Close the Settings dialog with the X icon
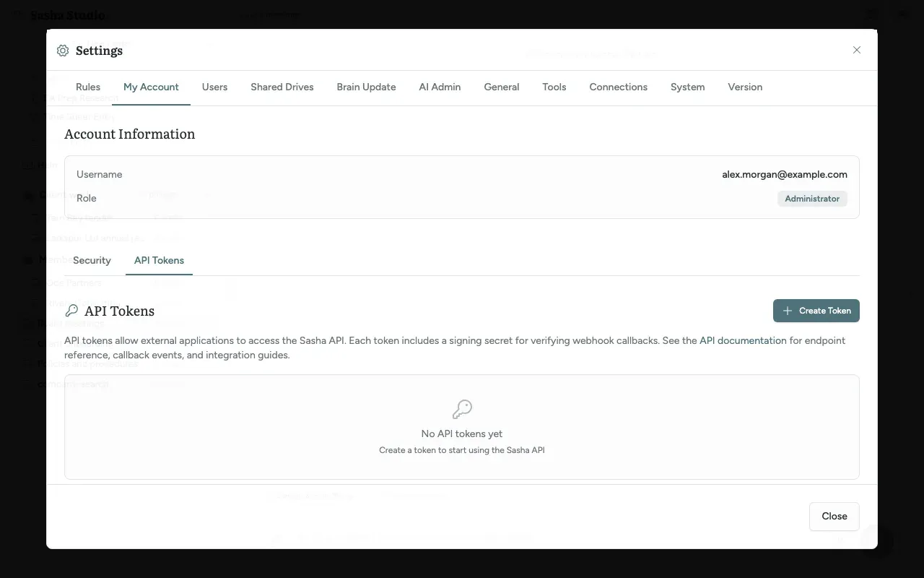Viewport: 924px width, 578px height. (x=857, y=50)
